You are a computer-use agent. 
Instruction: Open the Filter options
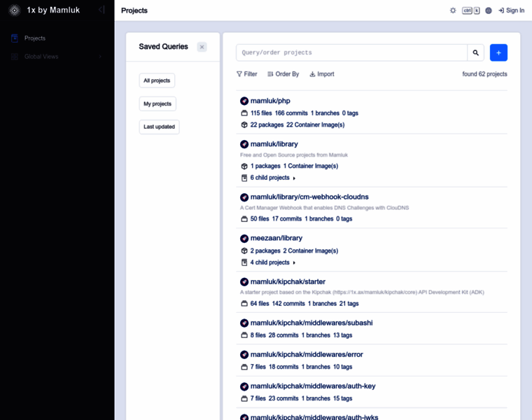[246, 74]
